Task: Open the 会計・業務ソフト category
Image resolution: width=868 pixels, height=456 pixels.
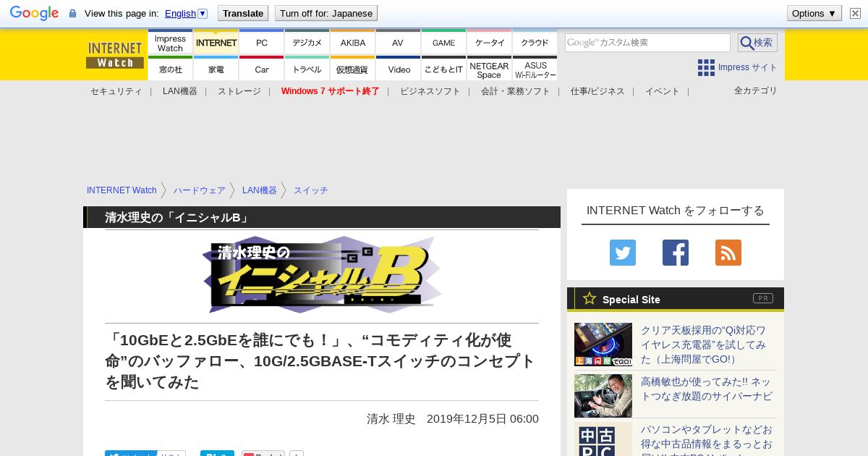Action: pos(516,91)
